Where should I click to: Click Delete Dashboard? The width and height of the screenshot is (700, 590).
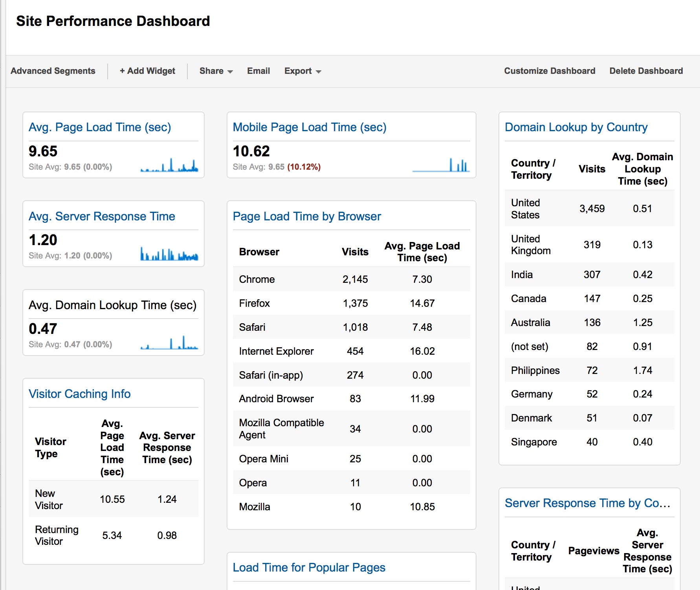click(646, 71)
